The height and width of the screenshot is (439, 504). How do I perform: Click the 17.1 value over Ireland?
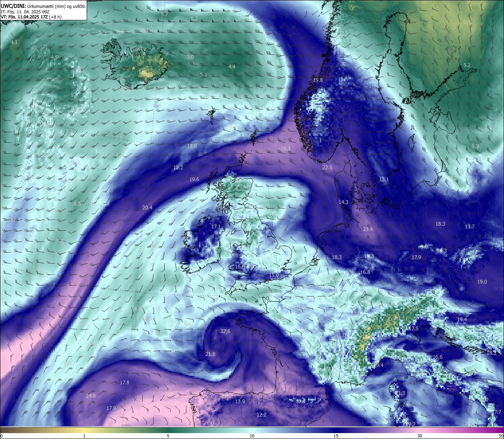(x=216, y=227)
